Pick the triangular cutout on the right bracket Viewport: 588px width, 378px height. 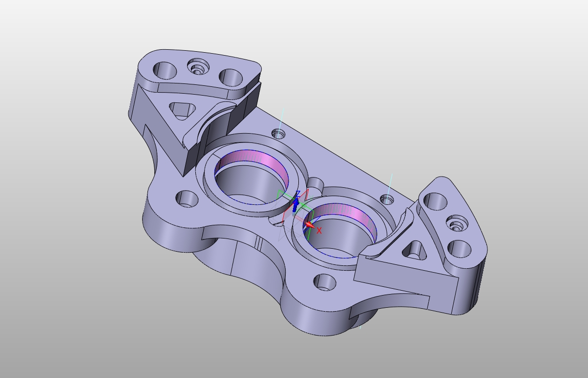point(413,250)
